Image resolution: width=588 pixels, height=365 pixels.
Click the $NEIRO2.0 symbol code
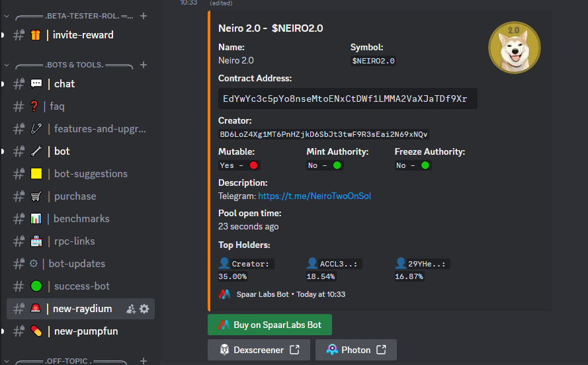point(373,61)
